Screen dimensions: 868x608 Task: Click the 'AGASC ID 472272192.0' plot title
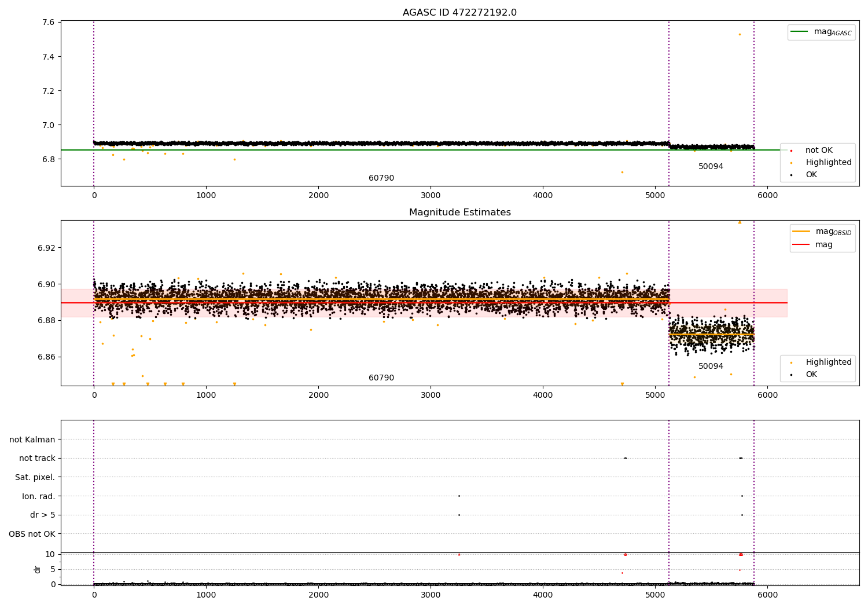(459, 13)
